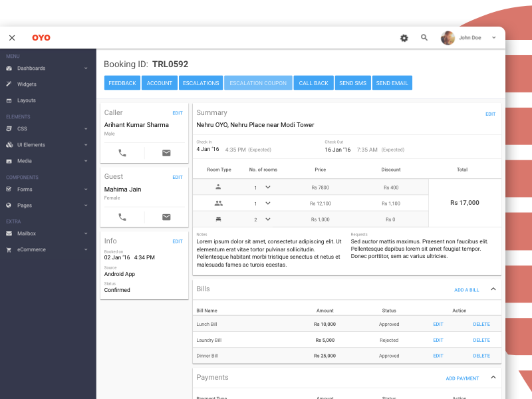This screenshot has height=399, width=532.
Task: Expand the Dashboards menu chevron
Action: [x=86, y=68]
